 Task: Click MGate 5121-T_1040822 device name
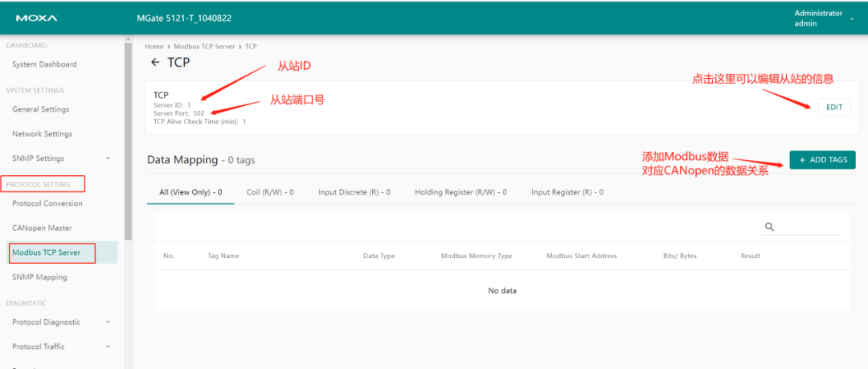(x=184, y=18)
